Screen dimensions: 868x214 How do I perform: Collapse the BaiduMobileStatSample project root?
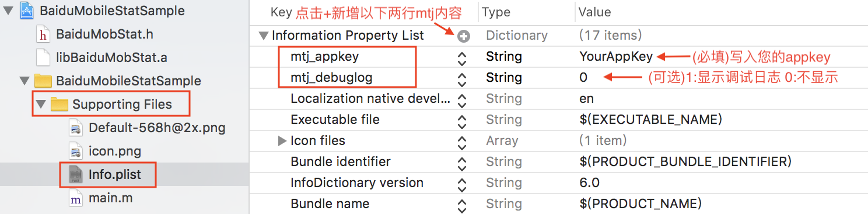(8, 12)
